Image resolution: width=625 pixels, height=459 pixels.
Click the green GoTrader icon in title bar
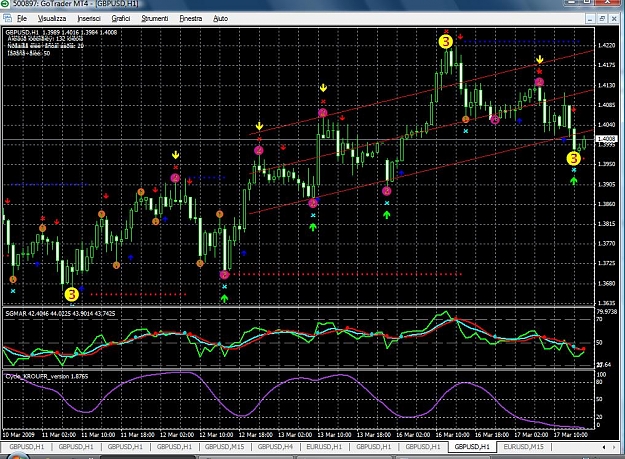[6, 4]
